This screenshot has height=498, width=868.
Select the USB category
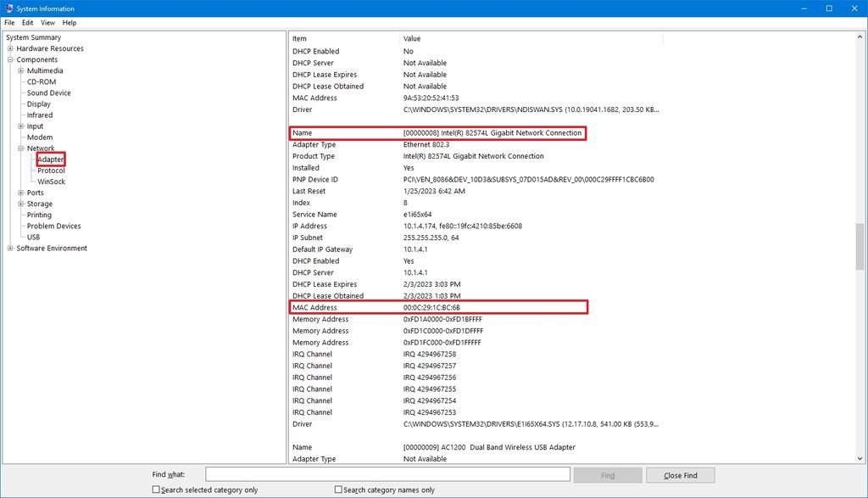click(32, 237)
